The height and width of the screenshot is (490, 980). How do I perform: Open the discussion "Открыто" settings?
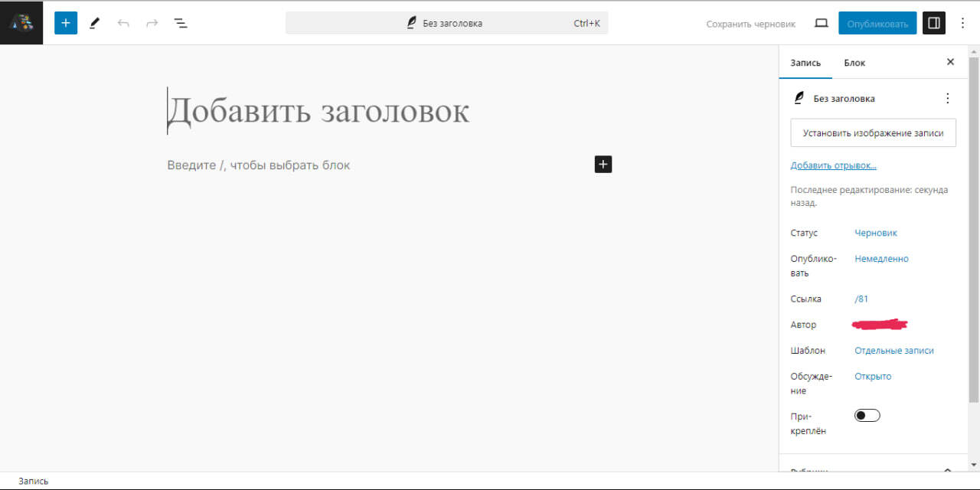tap(873, 376)
